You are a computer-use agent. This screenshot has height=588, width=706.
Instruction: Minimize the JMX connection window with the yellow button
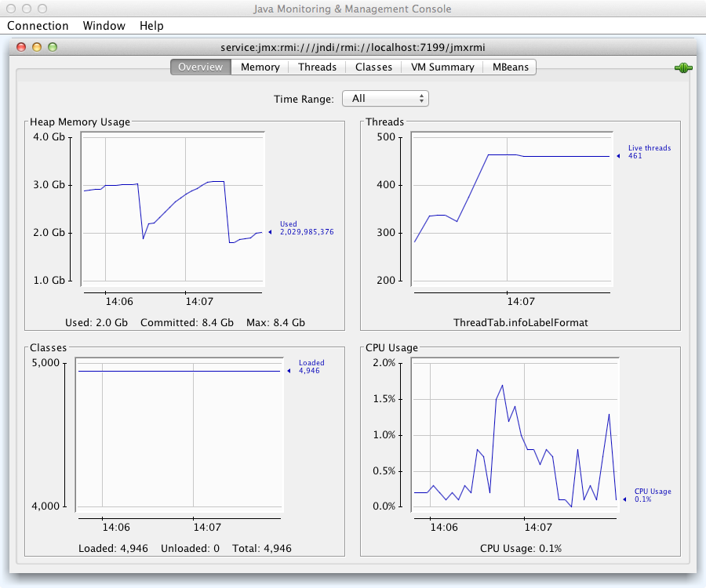(37, 47)
